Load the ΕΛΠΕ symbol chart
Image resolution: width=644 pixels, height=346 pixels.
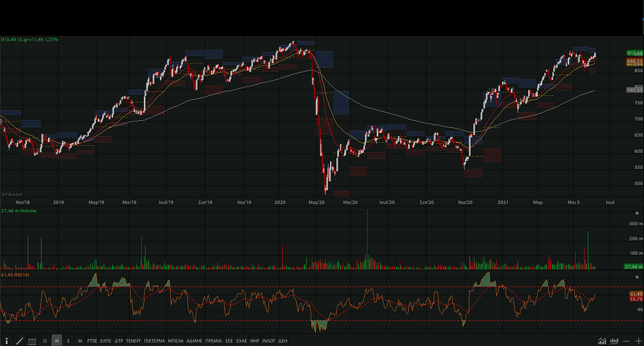click(106, 341)
